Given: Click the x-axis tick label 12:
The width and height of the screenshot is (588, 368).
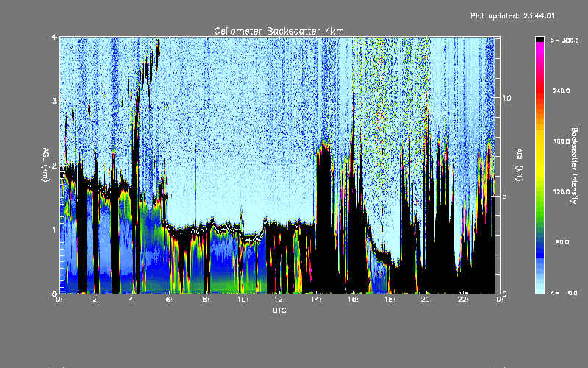Looking at the screenshot, I should tap(279, 300).
